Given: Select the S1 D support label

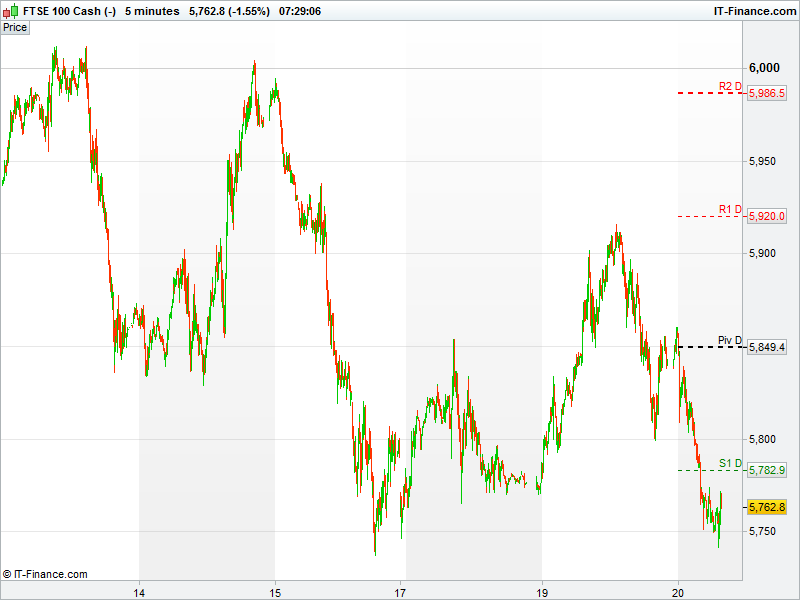Looking at the screenshot, I should (x=730, y=463).
